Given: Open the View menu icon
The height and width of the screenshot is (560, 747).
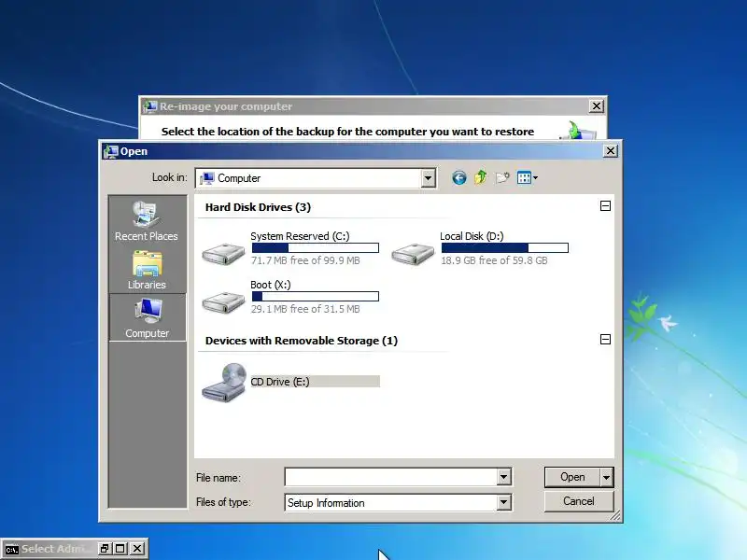Looking at the screenshot, I should (524, 178).
